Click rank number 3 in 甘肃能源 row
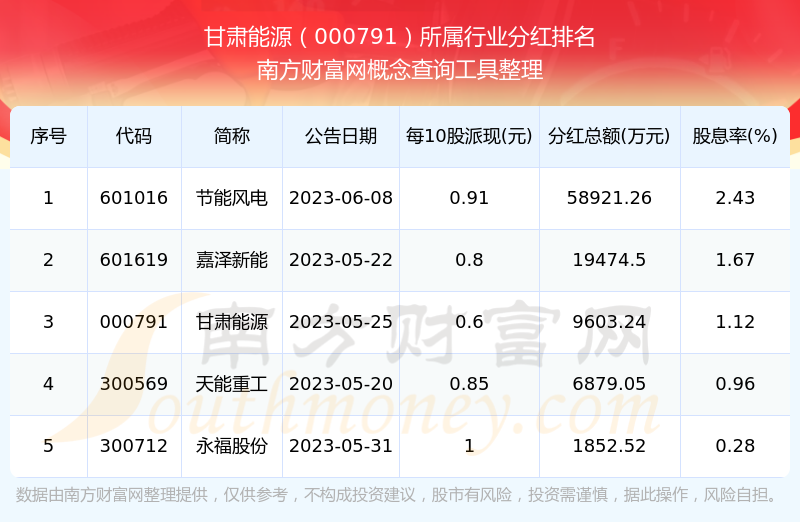 click(x=48, y=322)
